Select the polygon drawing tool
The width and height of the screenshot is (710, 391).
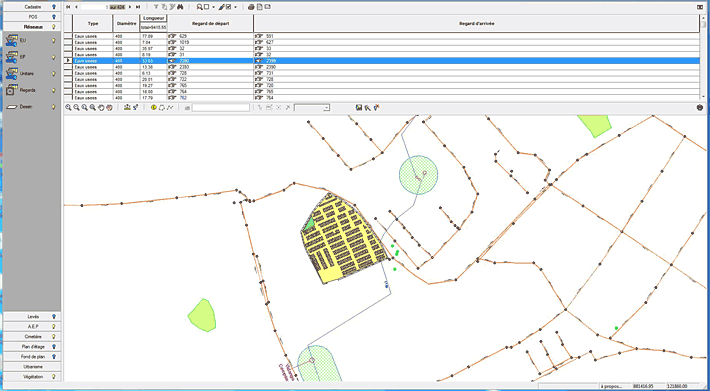coord(162,107)
